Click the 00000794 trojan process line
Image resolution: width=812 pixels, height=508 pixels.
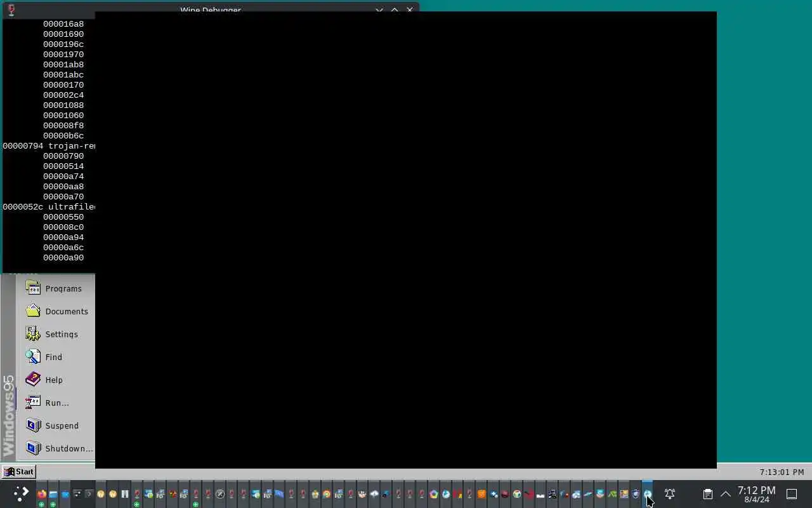[49, 146]
